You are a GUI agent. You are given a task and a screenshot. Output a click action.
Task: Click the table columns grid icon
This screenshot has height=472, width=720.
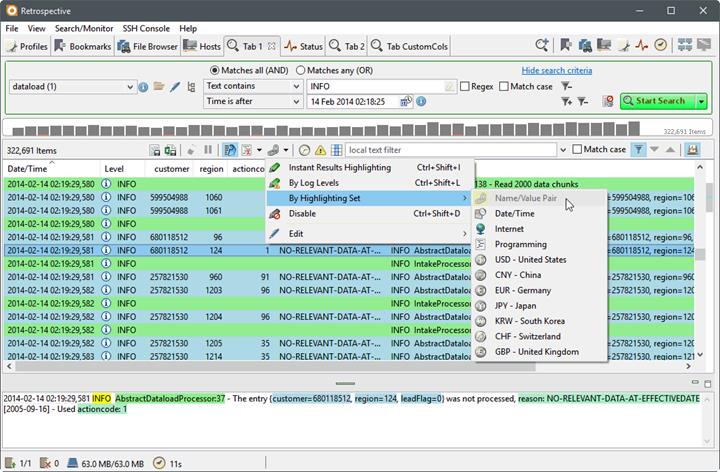coord(337,150)
